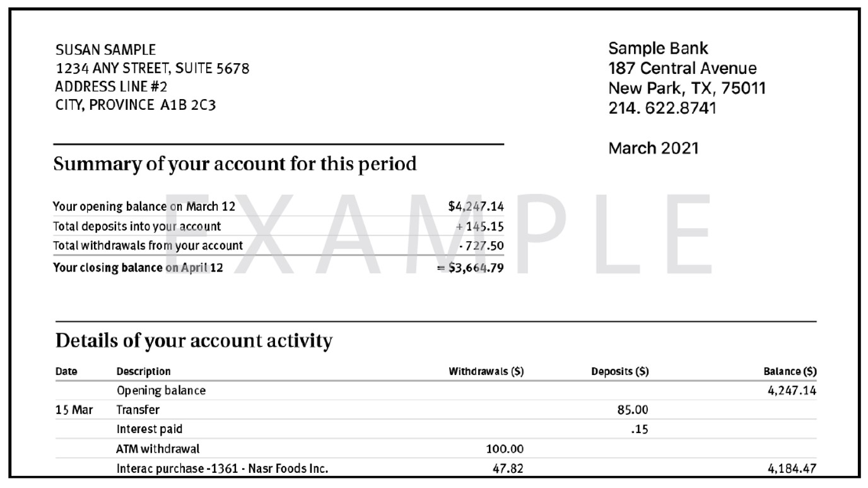Click the Description column header

coord(144,372)
